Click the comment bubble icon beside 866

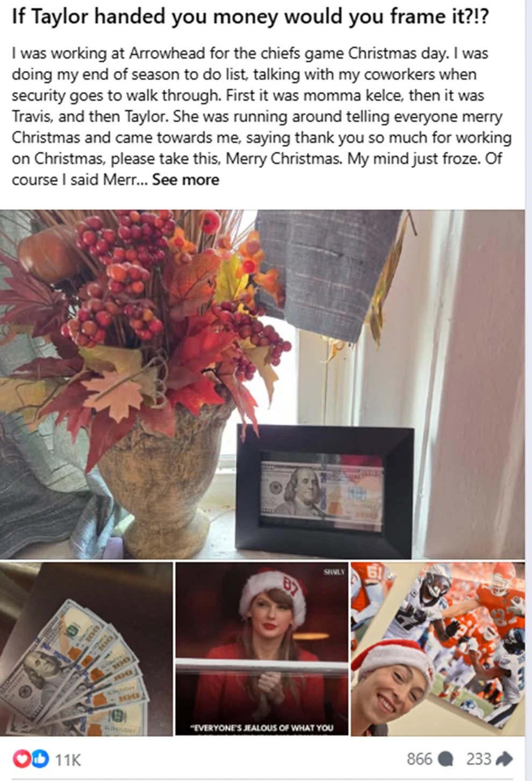point(446,759)
